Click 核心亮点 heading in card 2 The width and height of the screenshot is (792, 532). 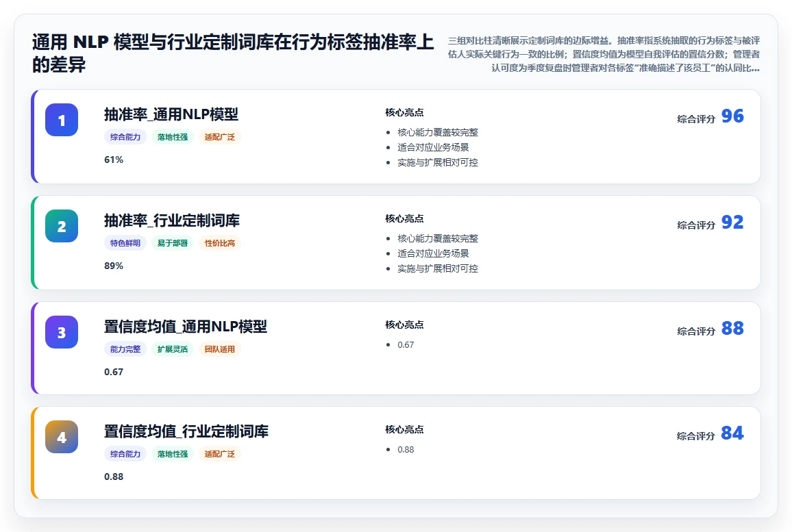pos(404,218)
